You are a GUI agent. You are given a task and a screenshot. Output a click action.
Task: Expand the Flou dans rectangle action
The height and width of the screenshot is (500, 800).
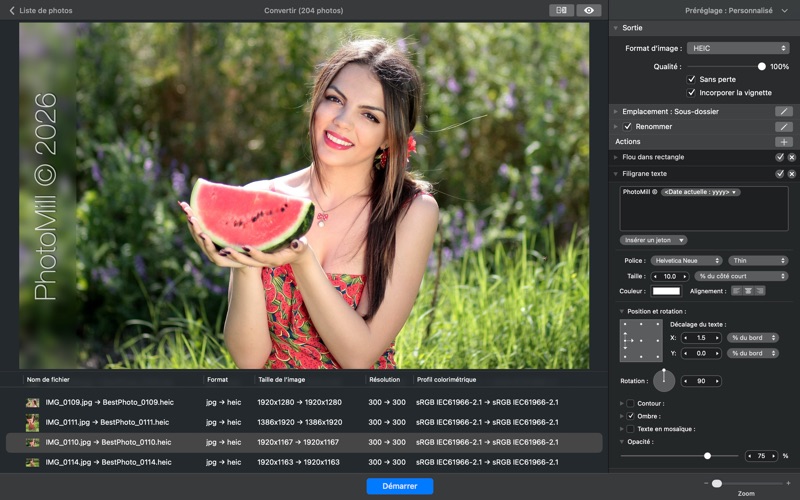pos(616,157)
